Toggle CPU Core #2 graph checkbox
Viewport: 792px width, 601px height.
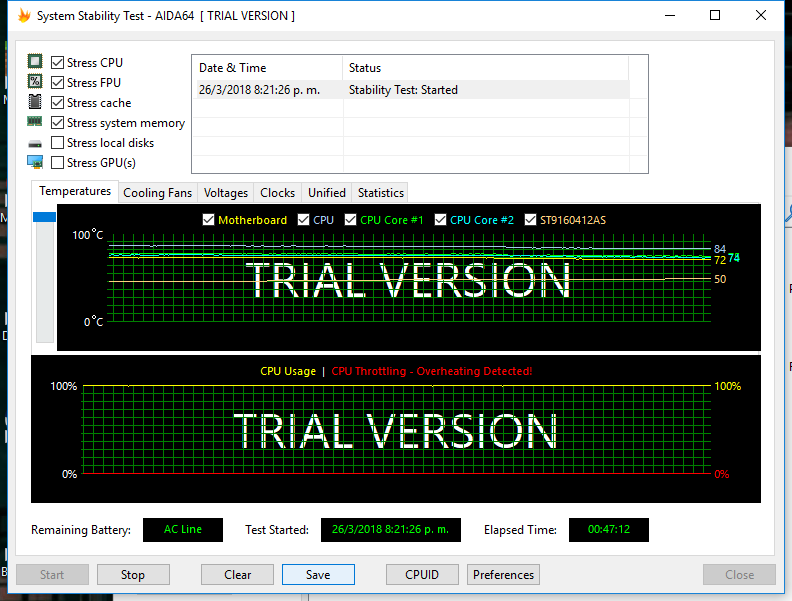(440, 220)
